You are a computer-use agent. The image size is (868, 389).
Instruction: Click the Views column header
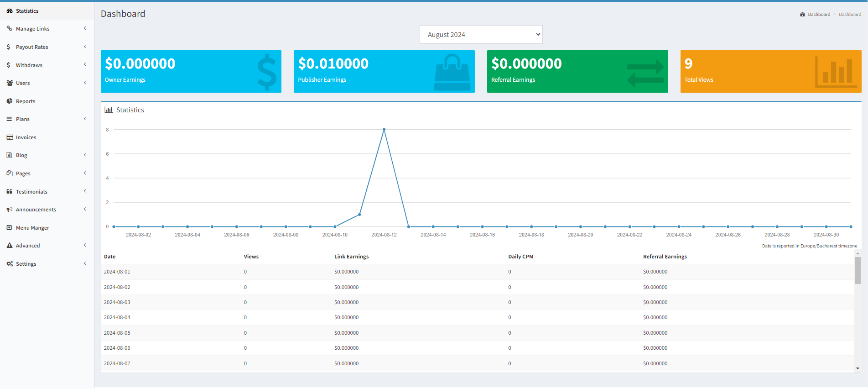click(x=251, y=257)
